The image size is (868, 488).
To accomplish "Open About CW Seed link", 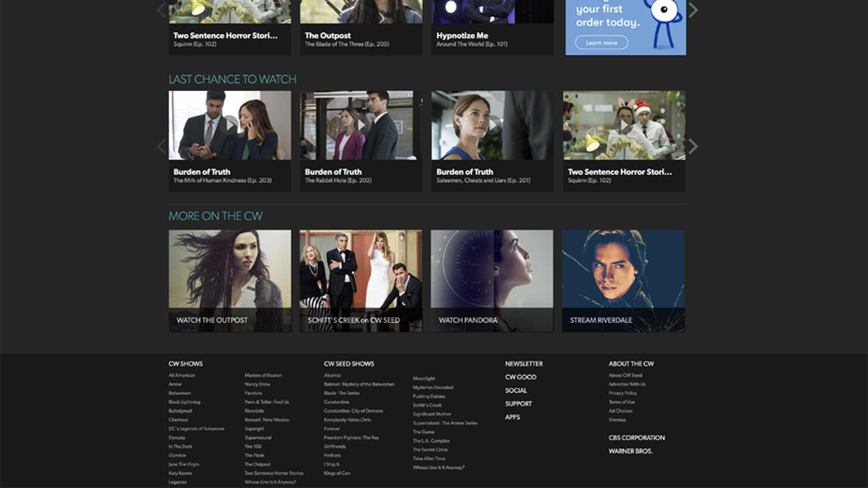I will (625, 375).
